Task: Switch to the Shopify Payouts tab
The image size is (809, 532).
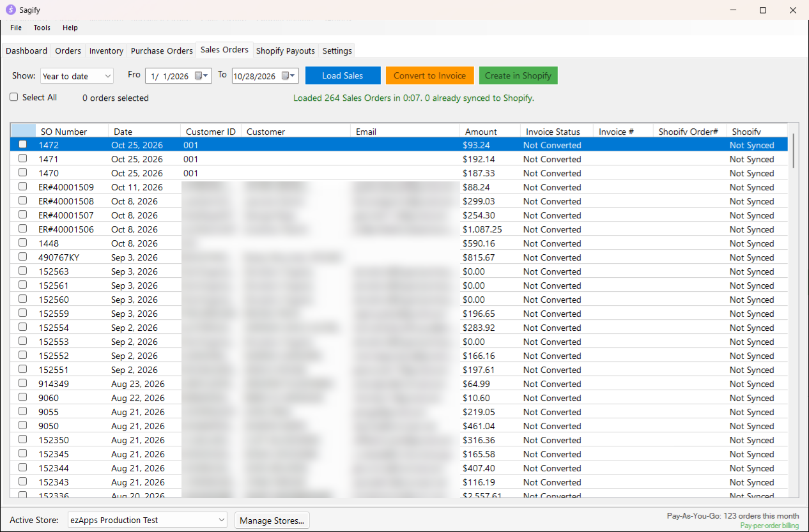Action: pos(286,50)
